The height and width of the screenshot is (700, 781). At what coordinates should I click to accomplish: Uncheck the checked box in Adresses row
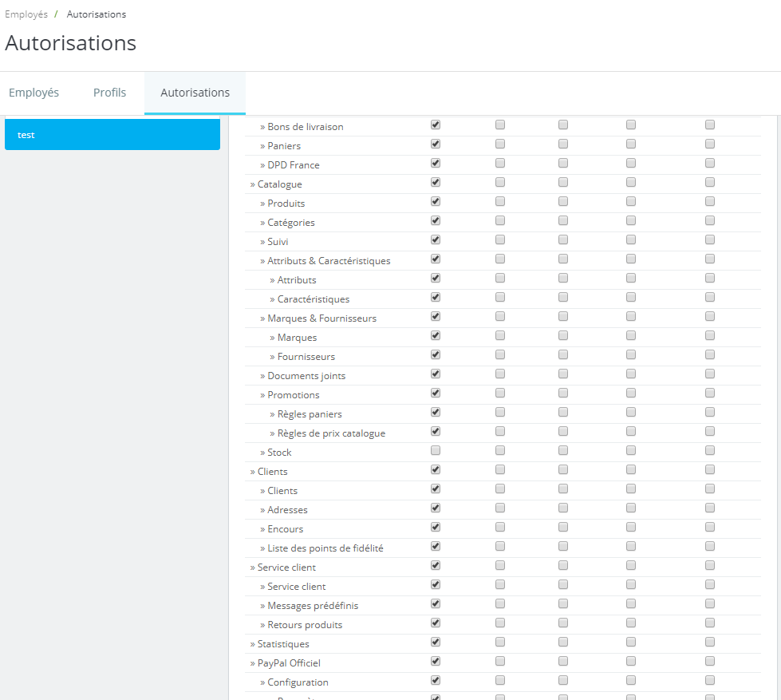(x=436, y=508)
